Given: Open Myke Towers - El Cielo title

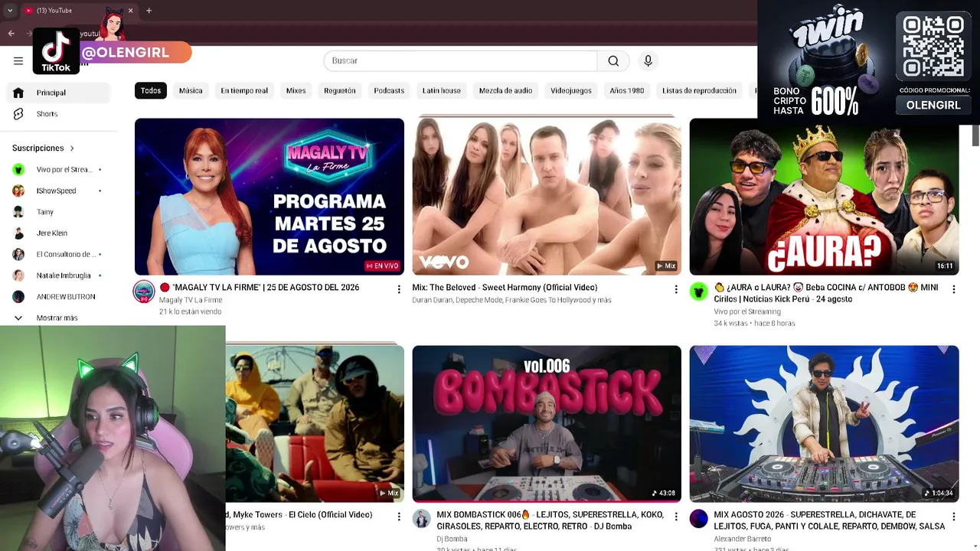Looking at the screenshot, I should [299, 515].
